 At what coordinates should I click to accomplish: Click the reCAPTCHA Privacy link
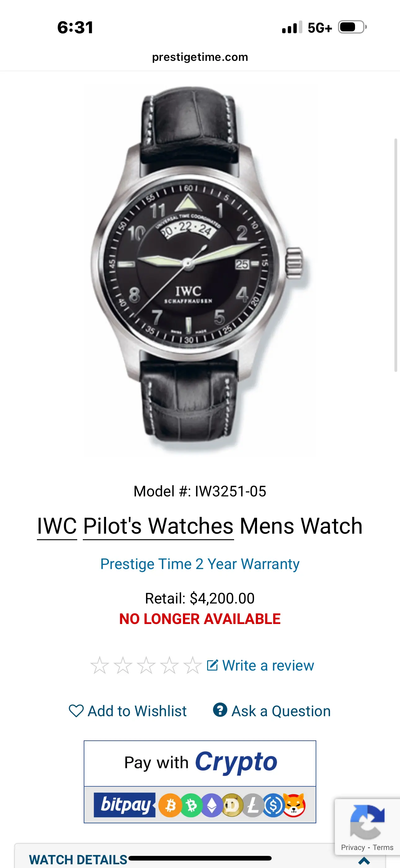353,848
